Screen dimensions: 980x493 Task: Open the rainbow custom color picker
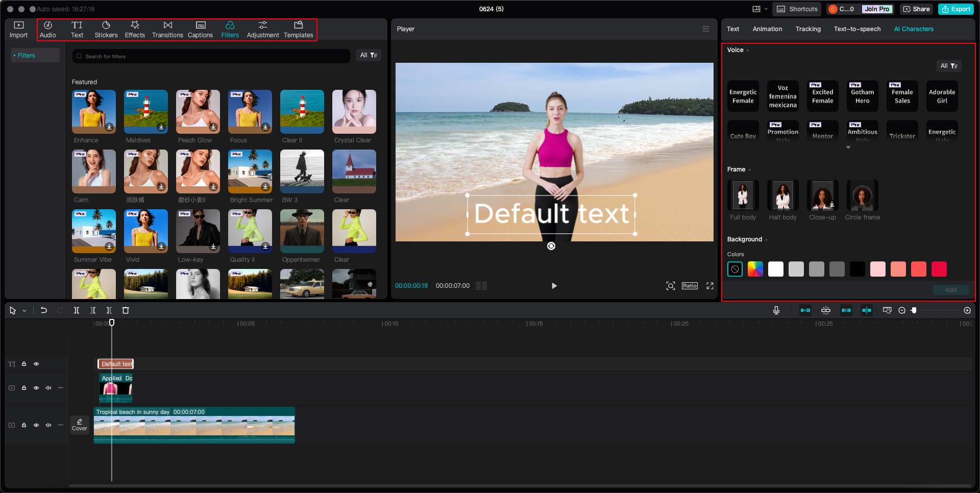755,269
